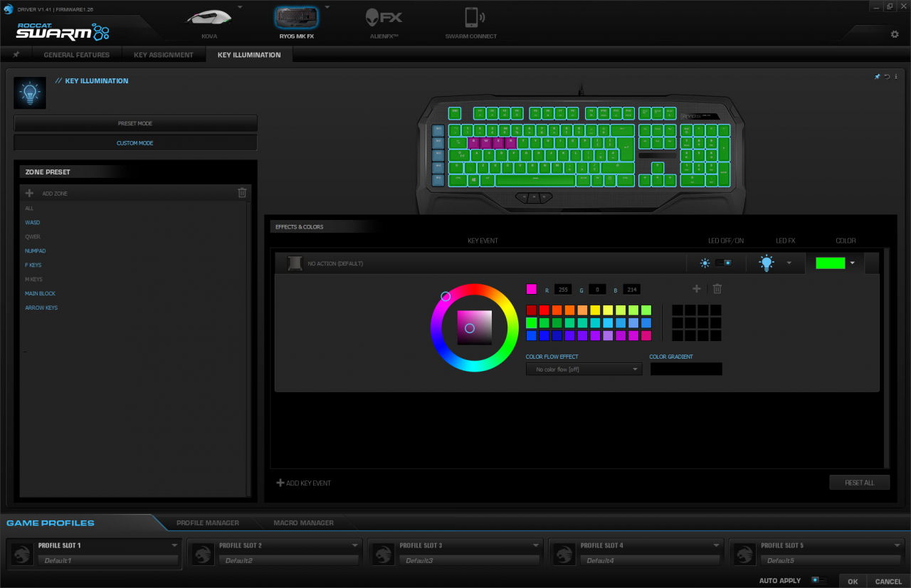Click the settings gear icon
The height and width of the screenshot is (588, 911).
895,34
